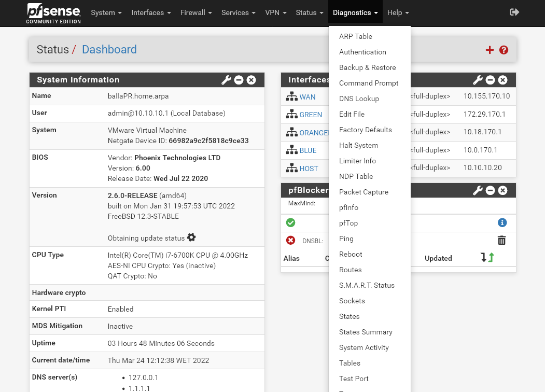Select Packet Capture from Diagnostics menu
This screenshot has width=545, height=392.
(x=364, y=192)
